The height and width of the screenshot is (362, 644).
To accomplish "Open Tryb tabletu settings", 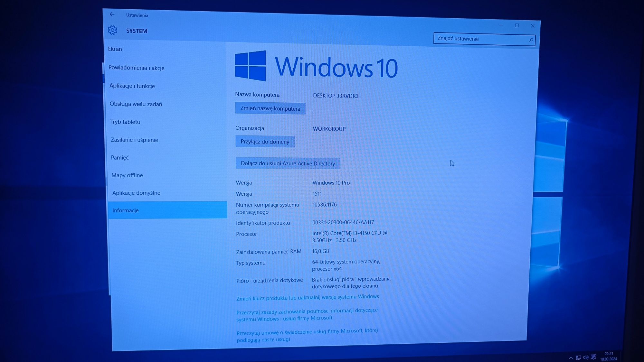I will (x=125, y=122).
